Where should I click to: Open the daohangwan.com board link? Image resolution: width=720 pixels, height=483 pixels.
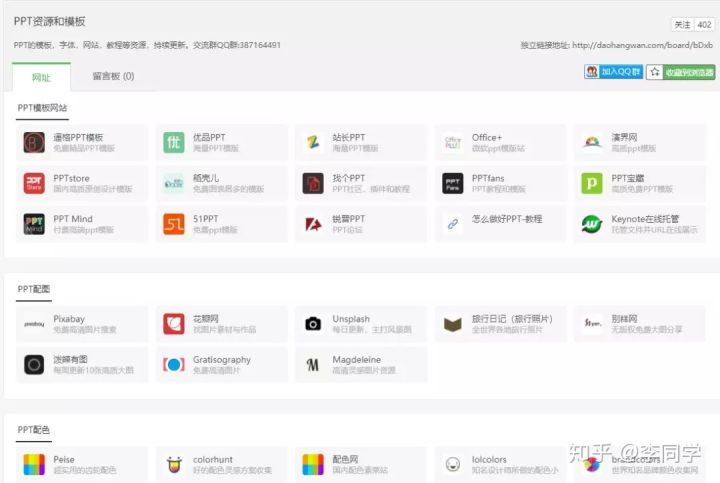(642, 45)
